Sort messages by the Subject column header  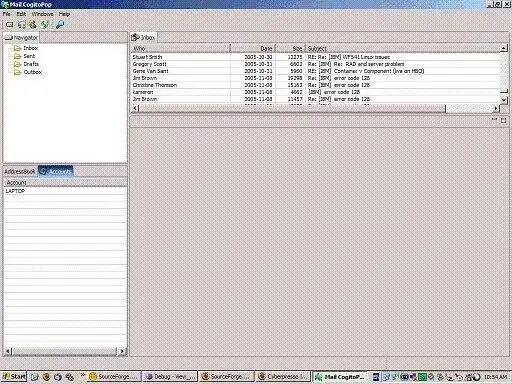click(403, 49)
